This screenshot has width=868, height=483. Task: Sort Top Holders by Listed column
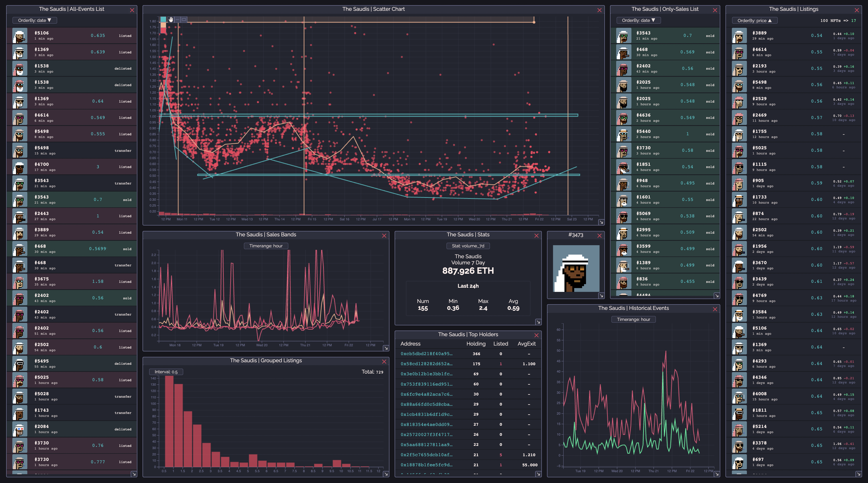point(501,344)
